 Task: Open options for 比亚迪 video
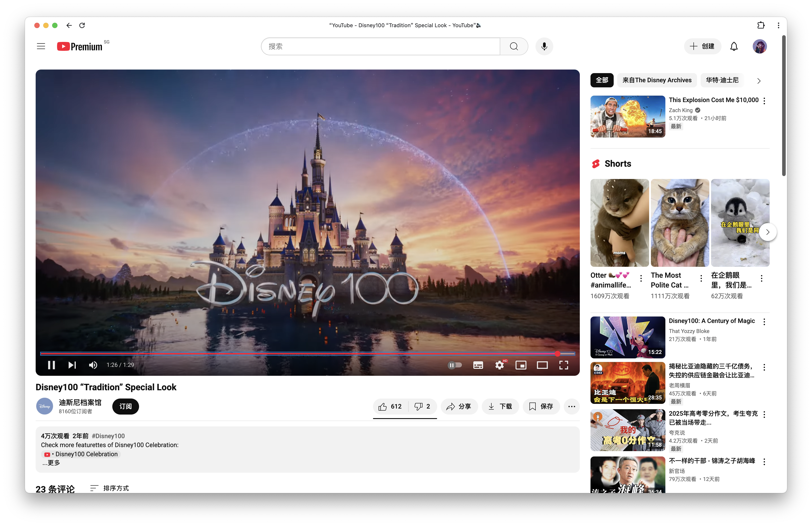point(764,367)
